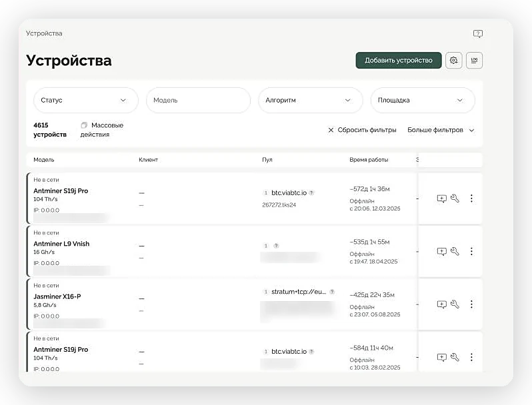Image resolution: width=532 pixels, height=405 pixels.
Task: Expand 'Больше фильтров'
Action: [441, 130]
